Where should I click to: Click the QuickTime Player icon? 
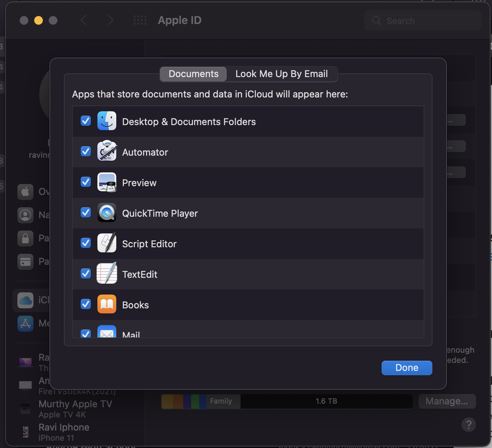pyautogui.click(x=107, y=213)
